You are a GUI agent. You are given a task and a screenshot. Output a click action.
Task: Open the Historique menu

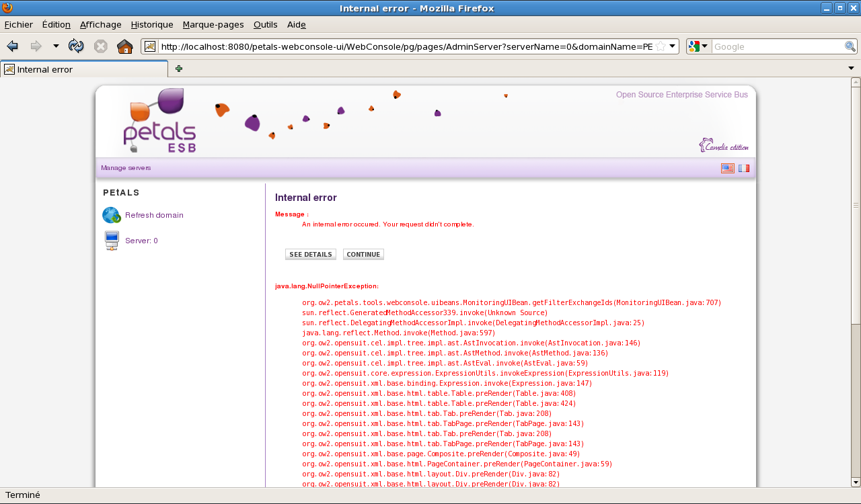coord(152,24)
